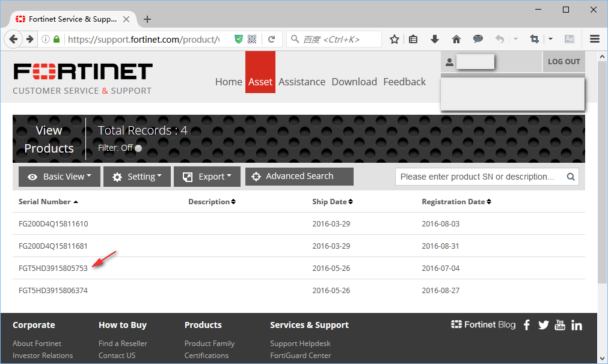Open the Export dropdown
Screen dimensions: 608x364
pos(207,177)
